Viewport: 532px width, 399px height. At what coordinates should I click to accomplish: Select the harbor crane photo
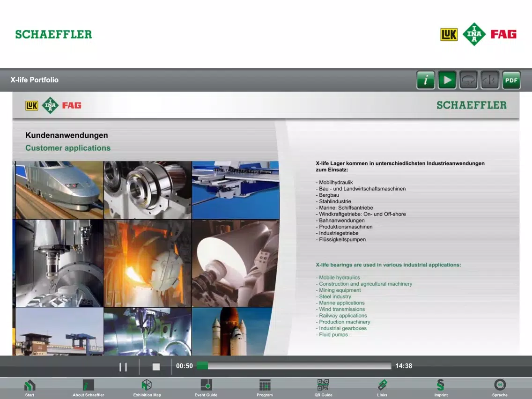tap(59, 332)
